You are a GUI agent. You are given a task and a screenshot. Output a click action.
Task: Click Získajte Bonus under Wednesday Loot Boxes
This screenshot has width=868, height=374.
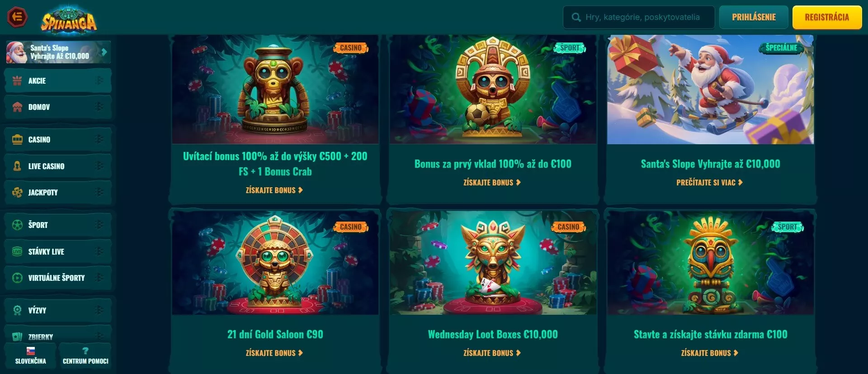pos(492,353)
